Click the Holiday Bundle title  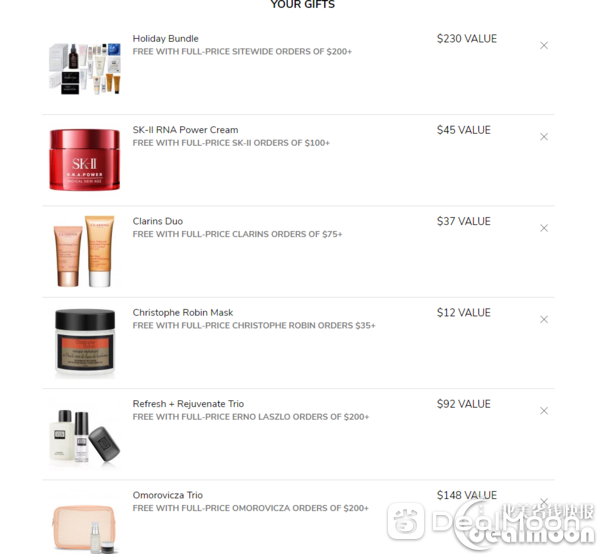pos(166,39)
